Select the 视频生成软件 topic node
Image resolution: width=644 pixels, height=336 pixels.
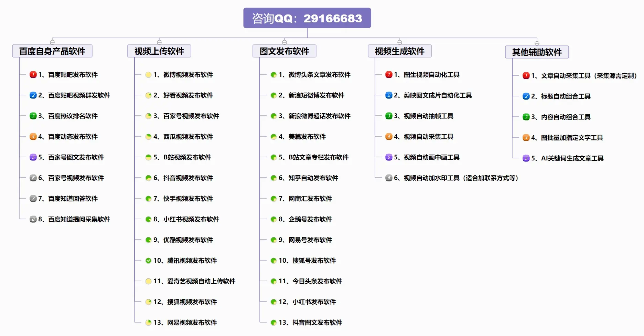[400, 51]
